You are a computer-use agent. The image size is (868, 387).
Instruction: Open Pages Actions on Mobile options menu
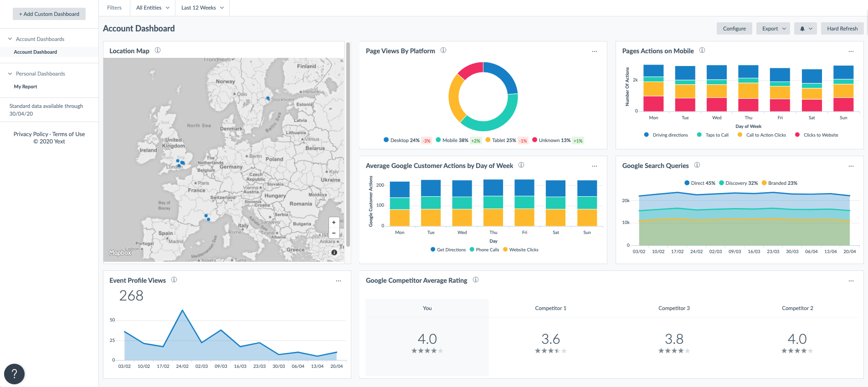point(851,51)
